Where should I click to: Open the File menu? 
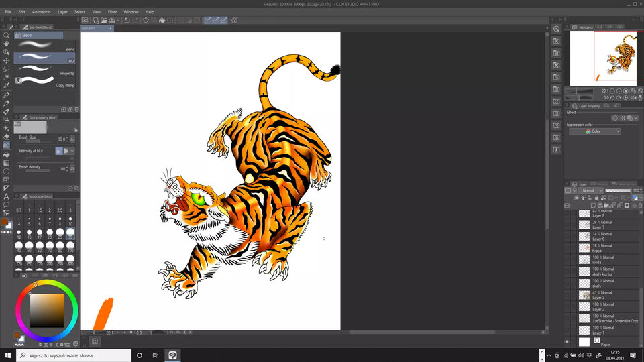tap(8, 12)
